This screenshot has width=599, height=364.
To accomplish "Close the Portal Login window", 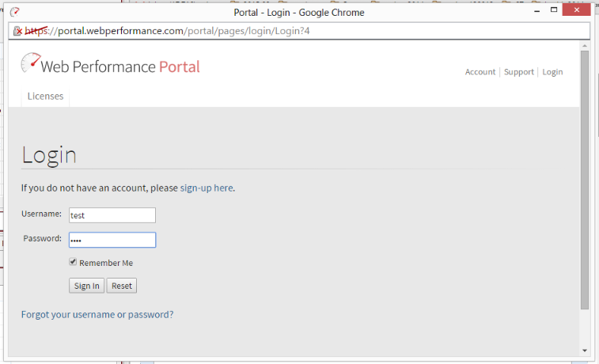I will point(577,9).
